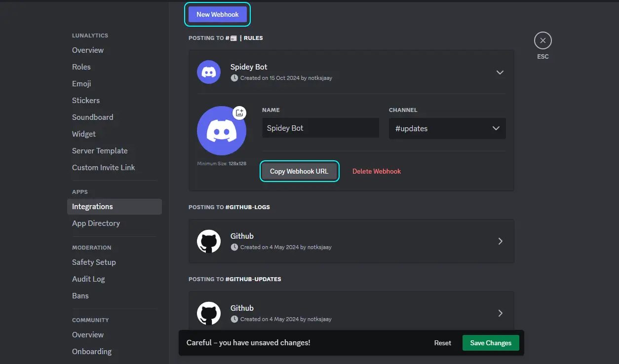Viewport: 619px width, 364px height.
Task: Exit settings using the ESC close icon
Action: click(x=542, y=40)
